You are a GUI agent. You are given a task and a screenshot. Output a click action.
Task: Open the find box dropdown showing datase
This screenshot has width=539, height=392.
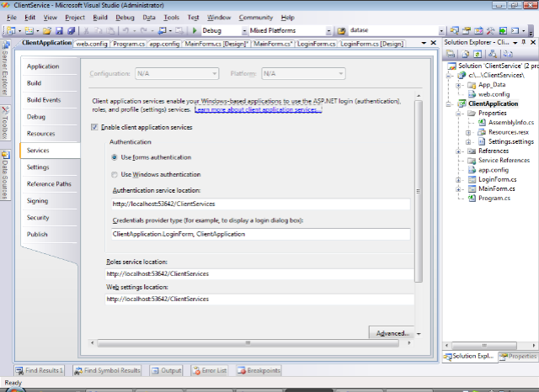point(441,31)
